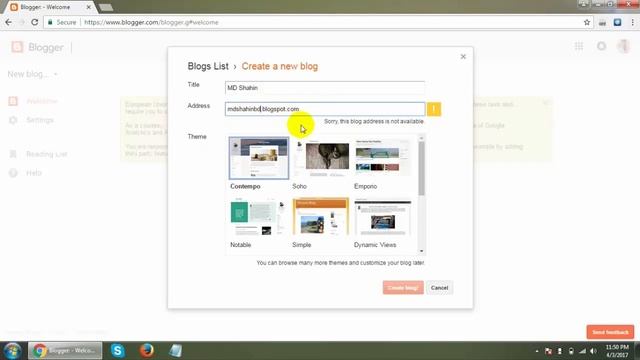Open a new Chrome tab
The width and height of the screenshot is (640, 360).
106,7
